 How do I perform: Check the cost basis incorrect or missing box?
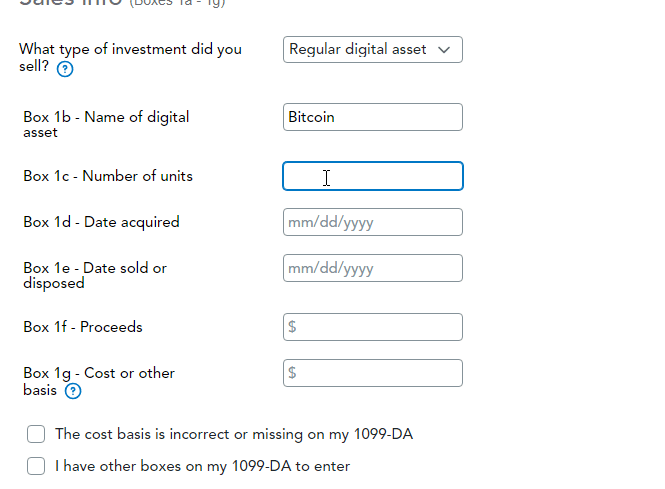click(x=37, y=434)
